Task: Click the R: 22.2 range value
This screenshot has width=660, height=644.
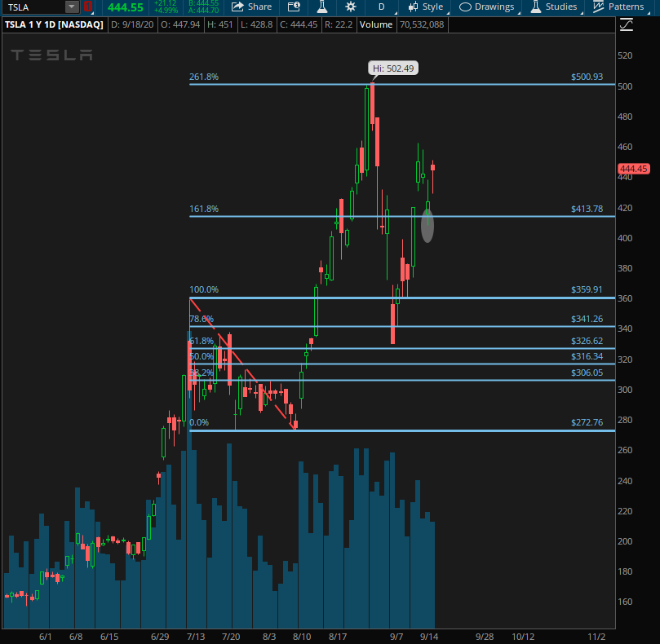Action: (339, 24)
